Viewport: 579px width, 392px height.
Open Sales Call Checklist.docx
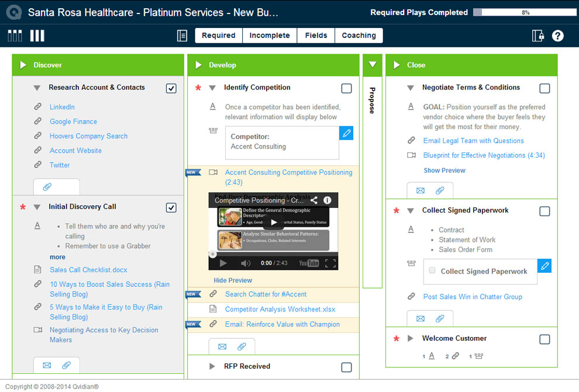click(89, 270)
